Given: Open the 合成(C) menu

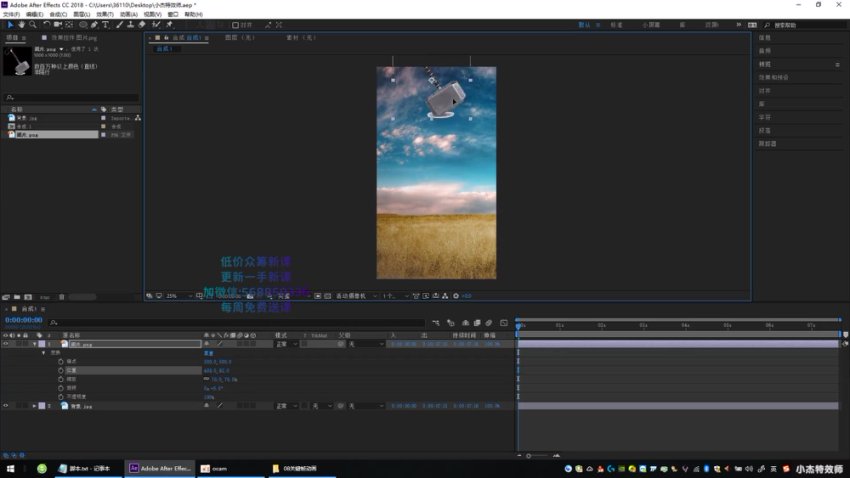Looking at the screenshot, I should pos(58,14).
